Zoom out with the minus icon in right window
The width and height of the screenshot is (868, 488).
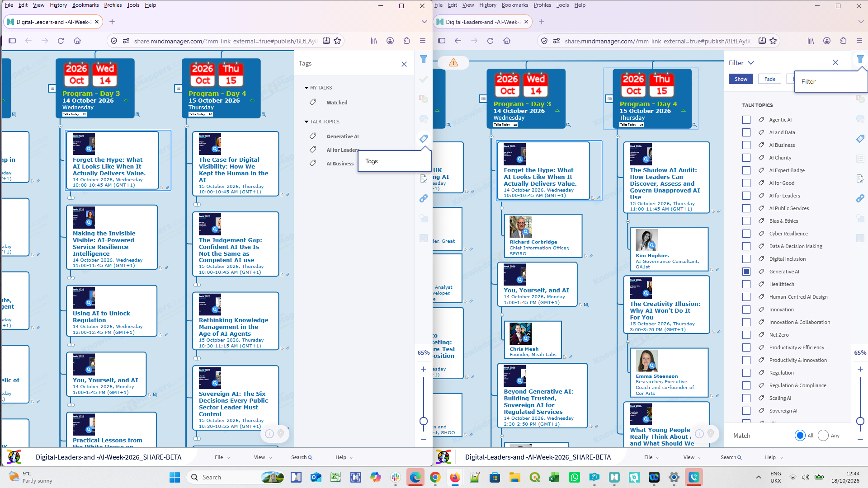860,439
